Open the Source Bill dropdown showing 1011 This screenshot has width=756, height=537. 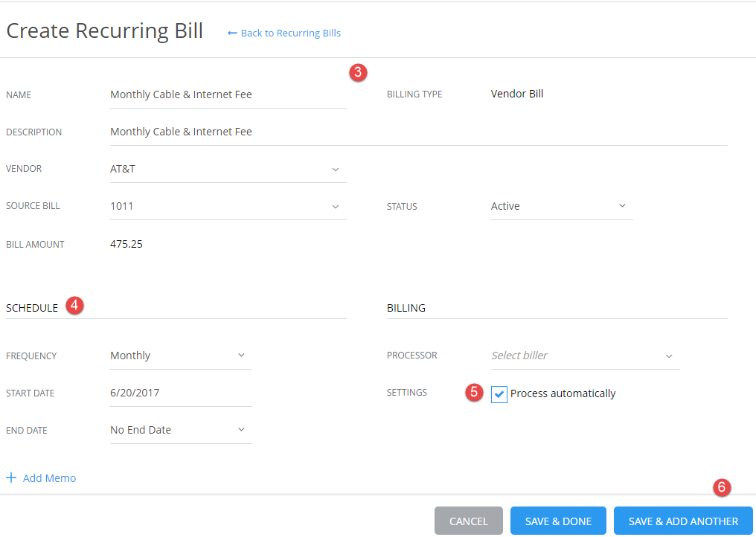point(228,206)
